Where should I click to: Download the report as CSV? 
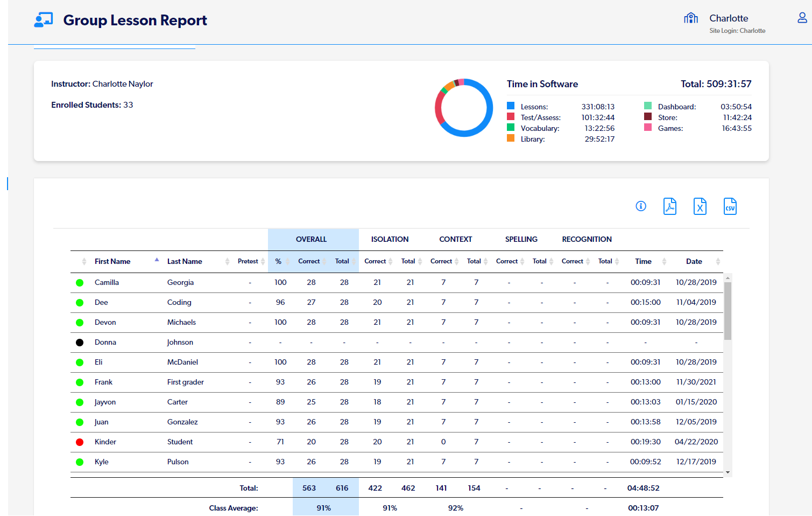point(730,206)
